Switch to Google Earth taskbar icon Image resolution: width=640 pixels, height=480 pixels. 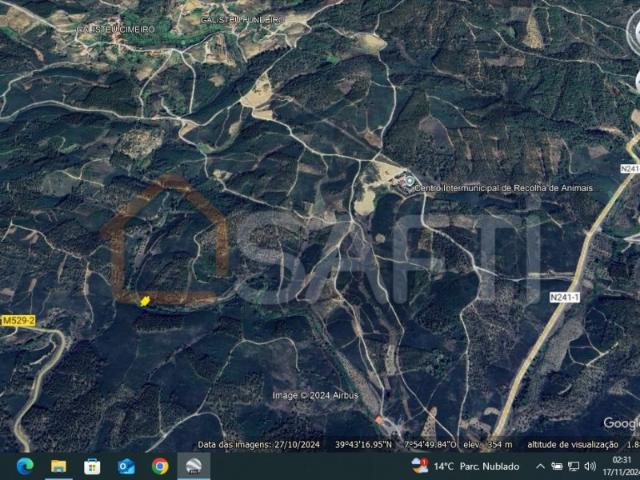click(194, 466)
